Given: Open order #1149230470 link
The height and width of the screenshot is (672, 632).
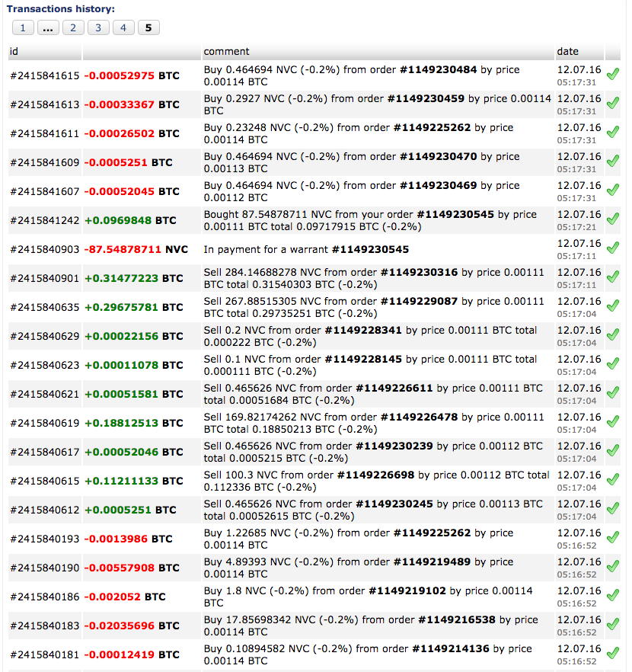Looking at the screenshot, I should (x=438, y=156).
